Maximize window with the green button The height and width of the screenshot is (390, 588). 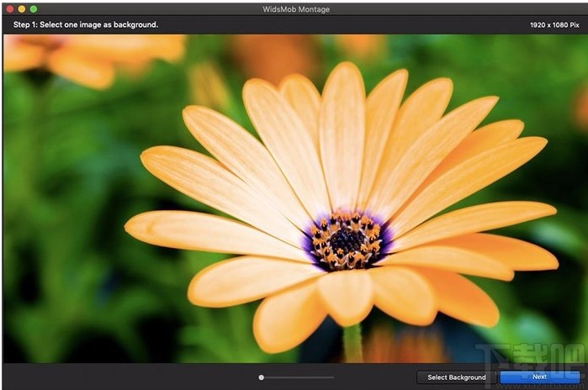click(x=34, y=9)
